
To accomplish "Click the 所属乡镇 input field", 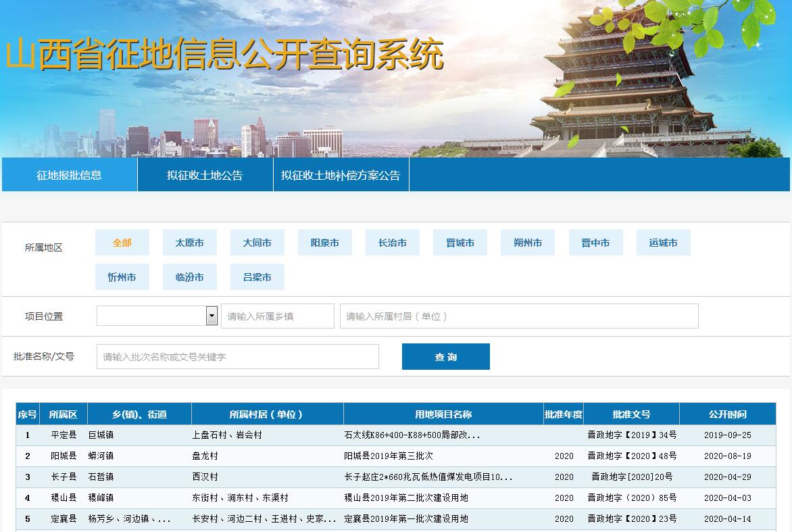I will (x=277, y=316).
